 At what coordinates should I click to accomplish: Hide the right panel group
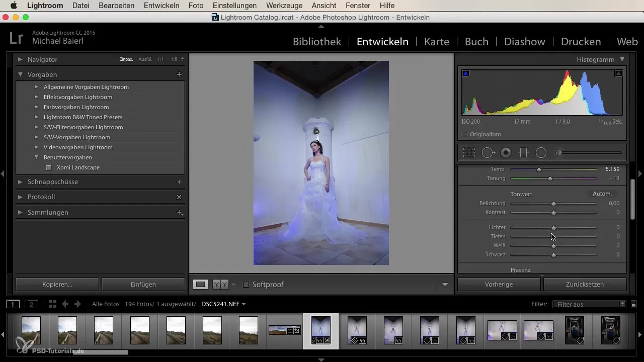tap(641, 173)
